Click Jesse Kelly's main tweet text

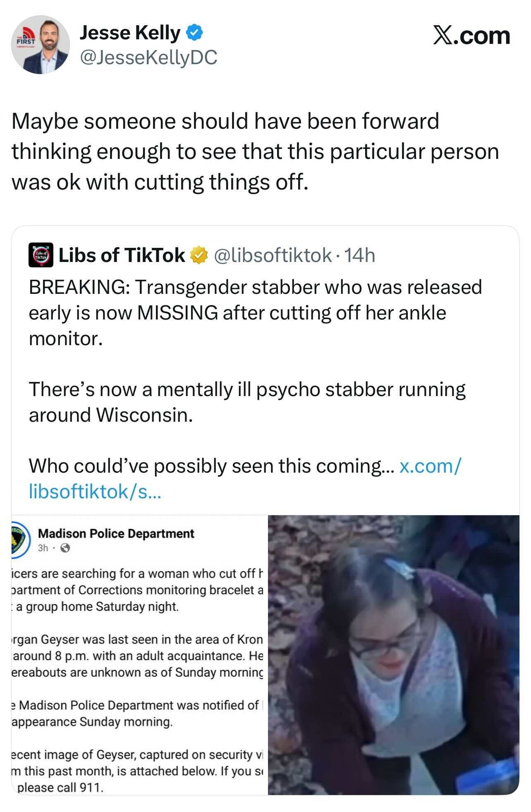(255, 151)
